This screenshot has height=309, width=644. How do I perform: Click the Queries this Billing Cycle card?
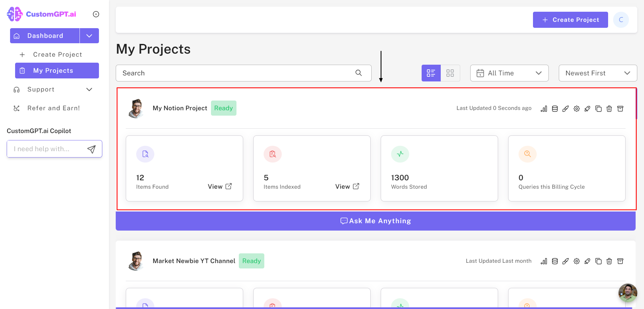(x=567, y=168)
